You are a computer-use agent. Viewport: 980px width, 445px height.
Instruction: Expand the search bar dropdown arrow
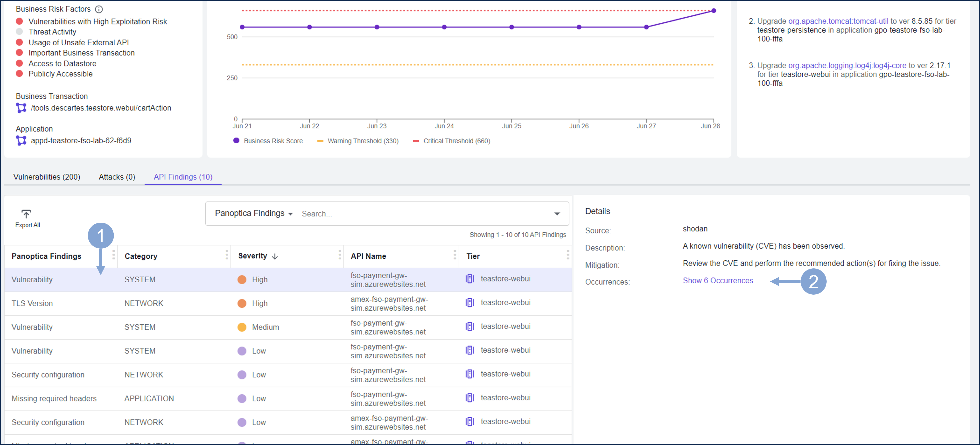click(x=556, y=214)
